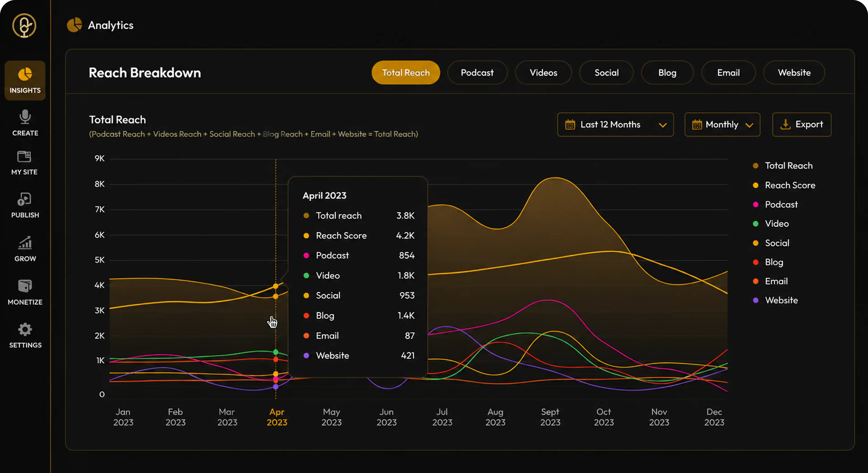868x473 pixels.
Task: Click the April 2023 tooltip heading
Action: [324, 196]
